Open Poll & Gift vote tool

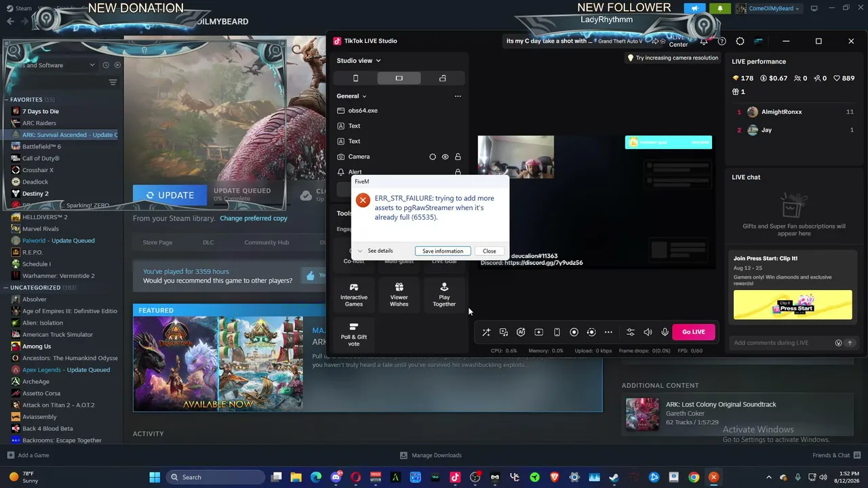click(353, 335)
